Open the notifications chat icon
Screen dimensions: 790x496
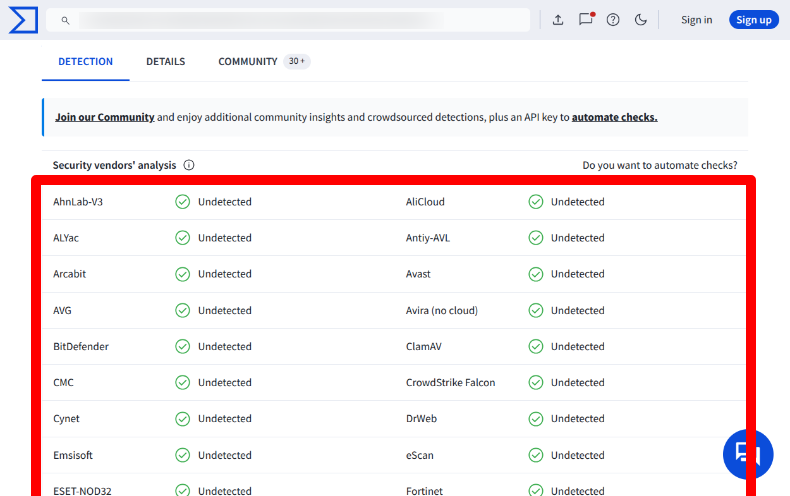(586, 19)
